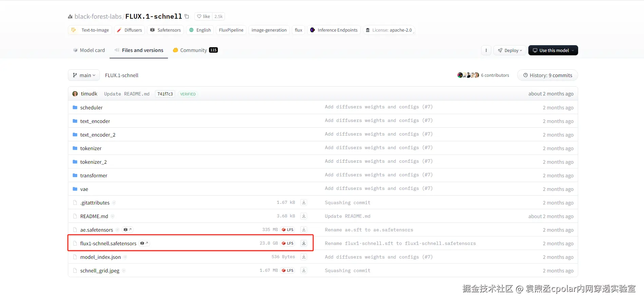Switch to the Files and versions tab

click(x=139, y=50)
